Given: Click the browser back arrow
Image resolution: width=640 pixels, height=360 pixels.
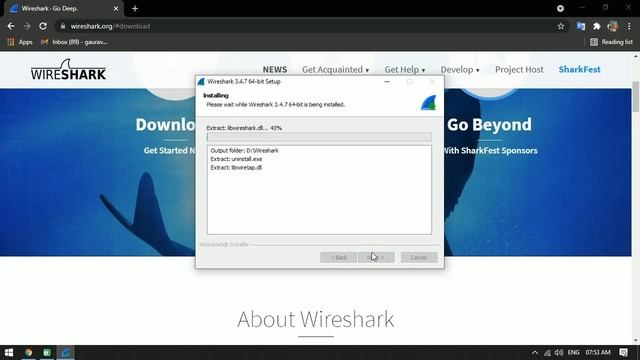Looking at the screenshot, I should pos(11,26).
